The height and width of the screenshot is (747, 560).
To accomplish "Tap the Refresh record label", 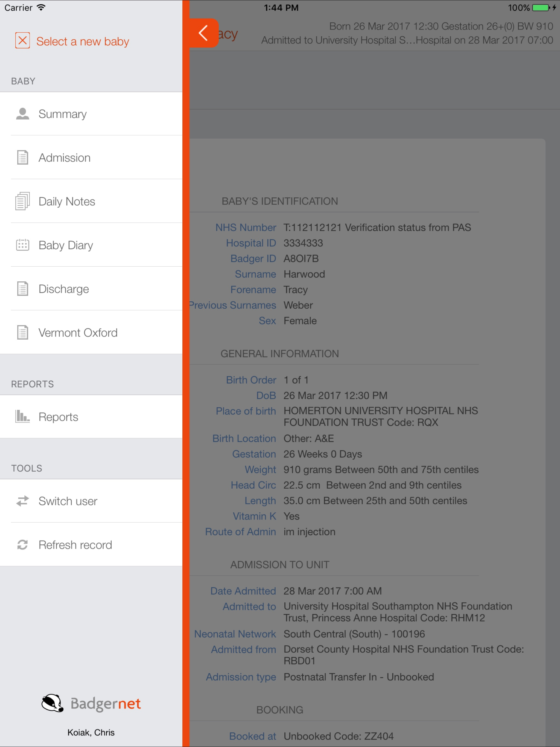I will (x=75, y=545).
